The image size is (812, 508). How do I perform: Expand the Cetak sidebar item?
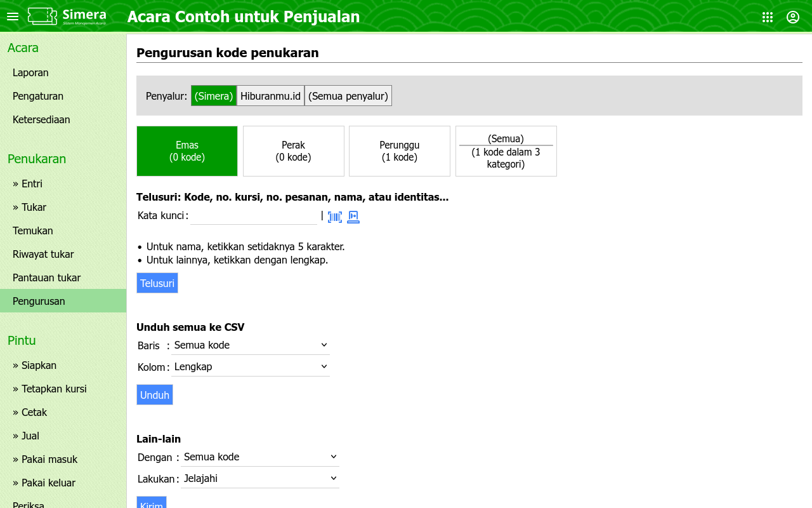tap(63, 413)
